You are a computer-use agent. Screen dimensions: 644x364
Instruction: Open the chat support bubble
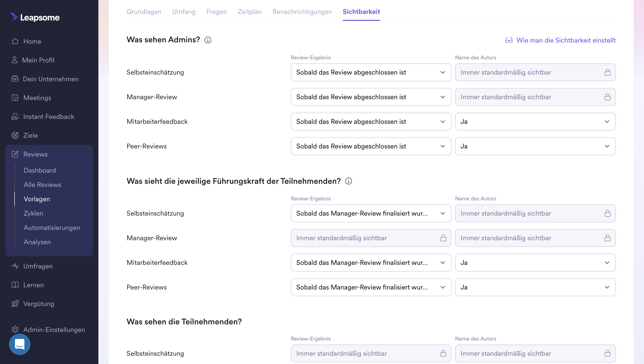(x=19, y=344)
